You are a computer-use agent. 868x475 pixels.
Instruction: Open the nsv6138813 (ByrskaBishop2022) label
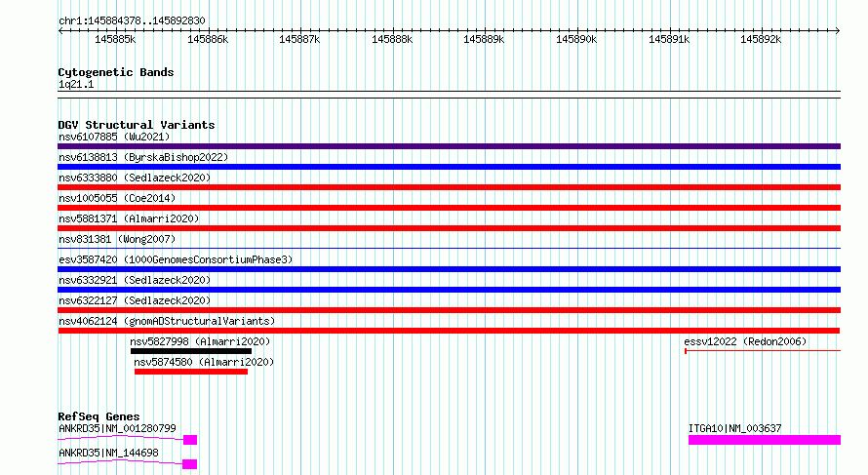(143, 157)
